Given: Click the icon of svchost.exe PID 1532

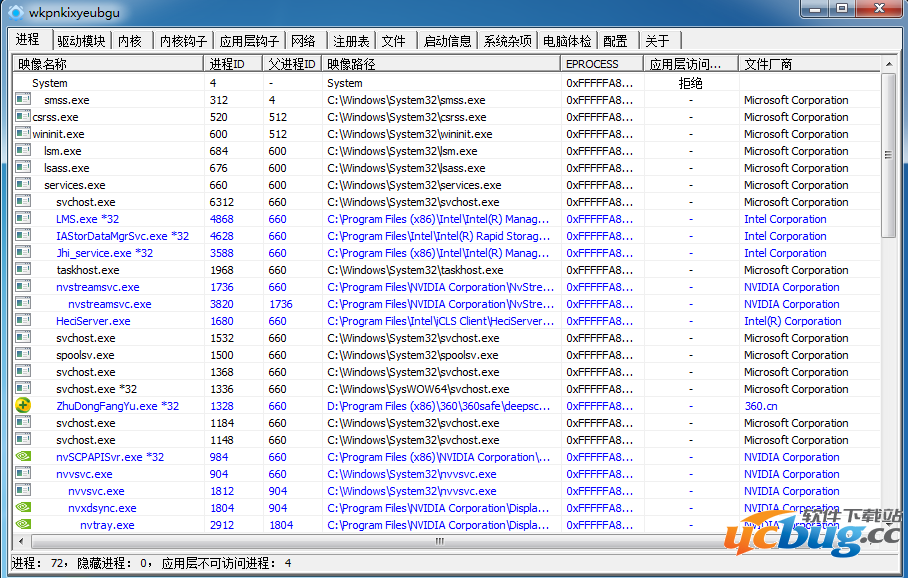Looking at the screenshot, I should (23, 337).
